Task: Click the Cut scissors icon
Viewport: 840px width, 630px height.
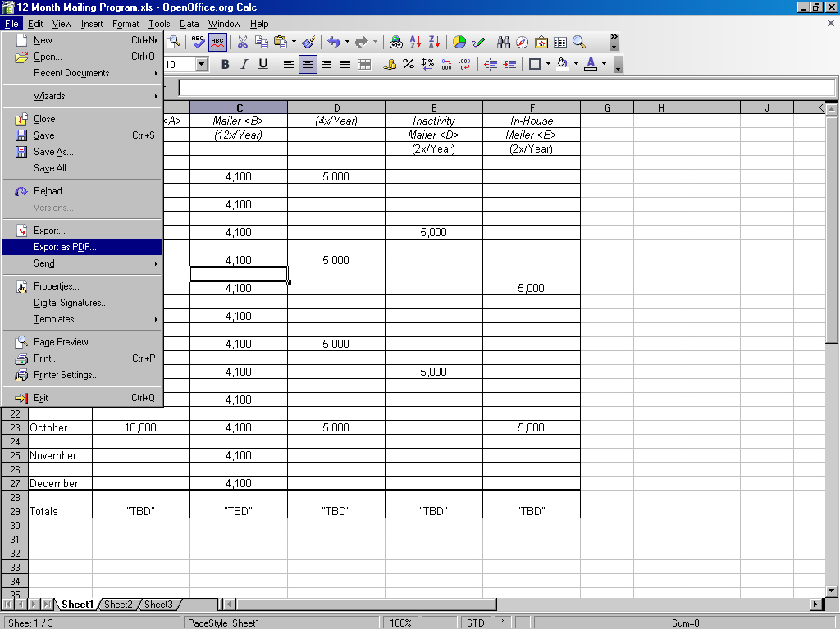Action: (x=242, y=42)
